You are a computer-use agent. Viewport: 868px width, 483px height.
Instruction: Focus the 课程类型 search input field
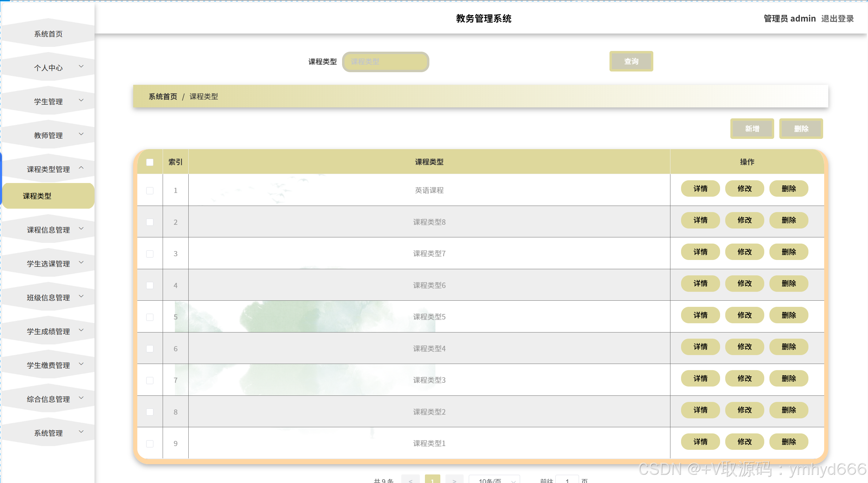pos(386,62)
